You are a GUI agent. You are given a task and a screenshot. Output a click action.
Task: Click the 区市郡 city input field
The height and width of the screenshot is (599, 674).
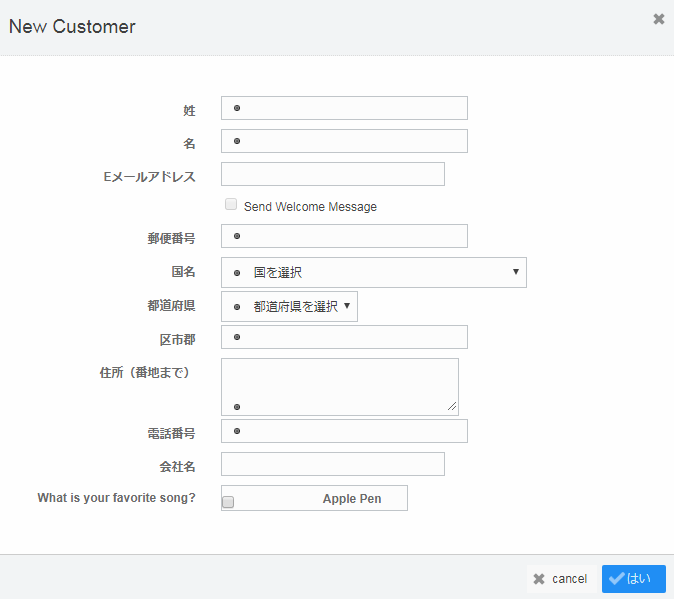coord(344,337)
